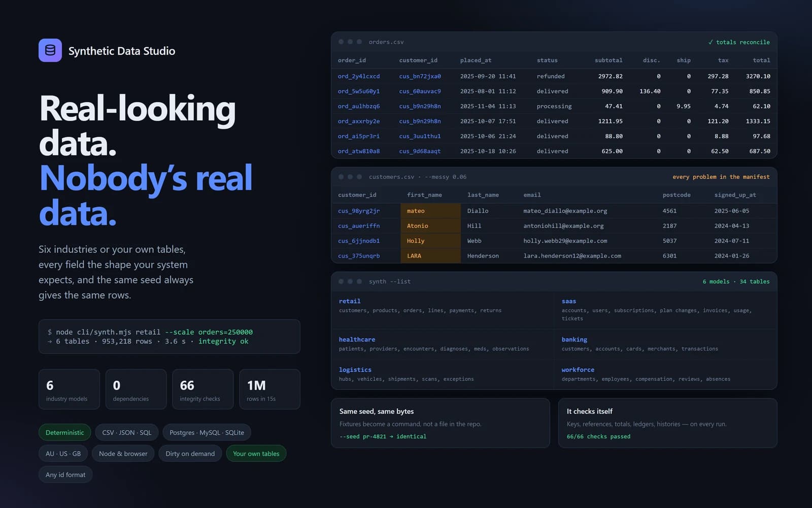
Task: Click highlighted first_name cell 'Holly'
Action: pyautogui.click(x=430, y=241)
